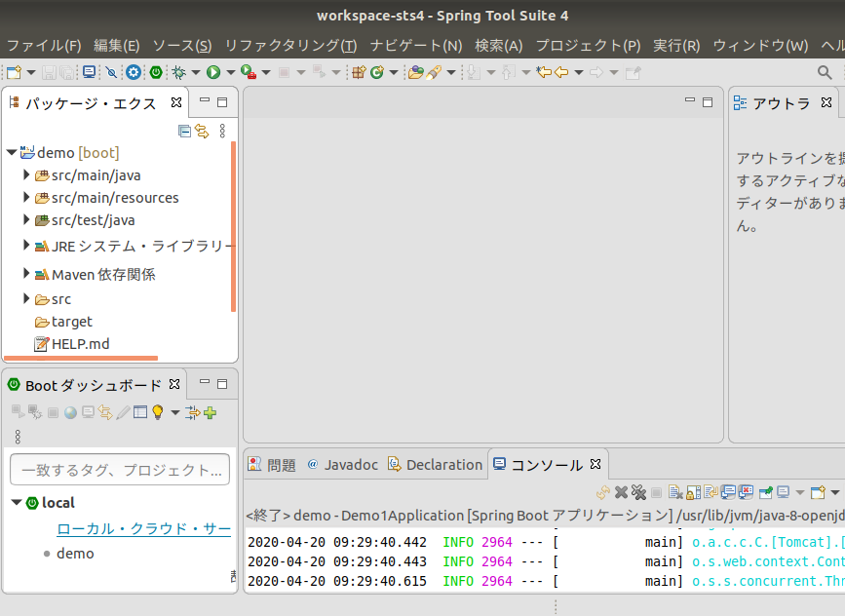Enable scroll lock in the console
The height and width of the screenshot is (616, 845).
tap(692, 491)
